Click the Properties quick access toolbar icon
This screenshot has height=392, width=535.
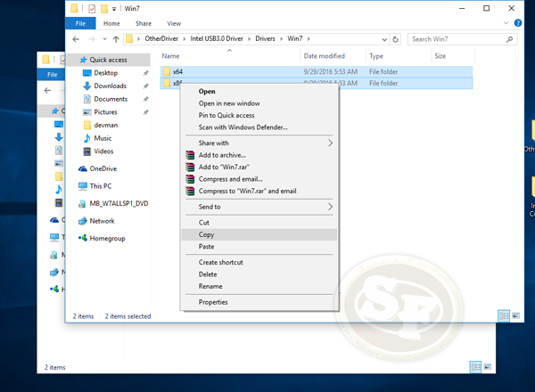[x=92, y=9]
